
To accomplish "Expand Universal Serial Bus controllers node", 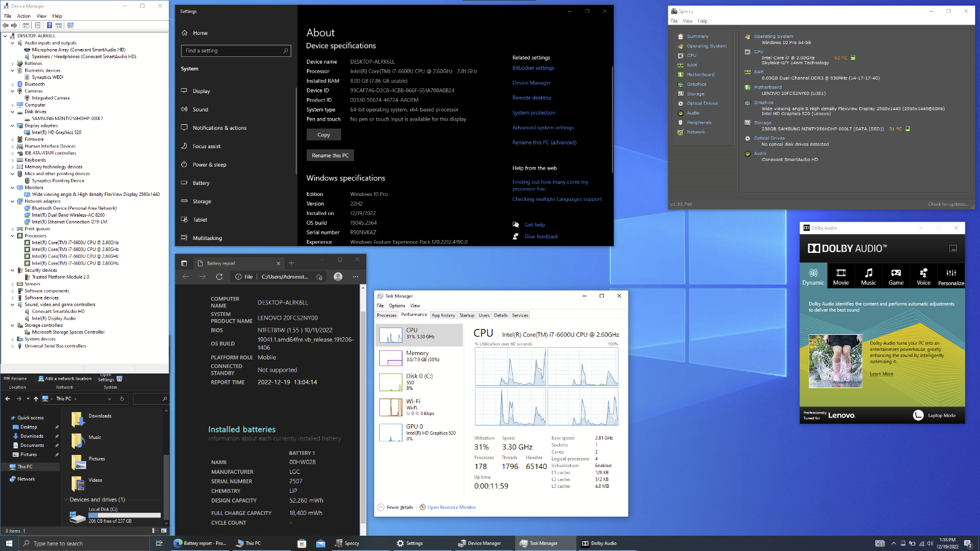I will coord(12,346).
